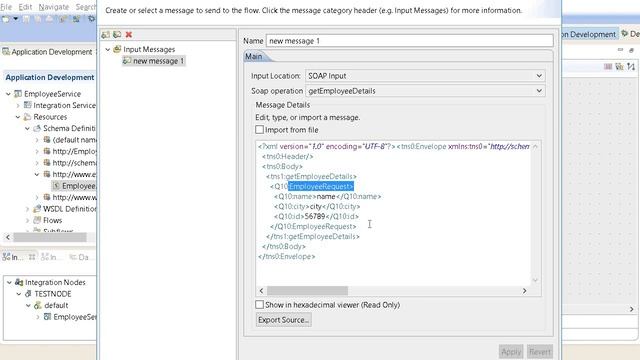Viewport: 640px width, 360px height.
Task: Click the deployed EmployeeService icon under default
Action: point(47,317)
